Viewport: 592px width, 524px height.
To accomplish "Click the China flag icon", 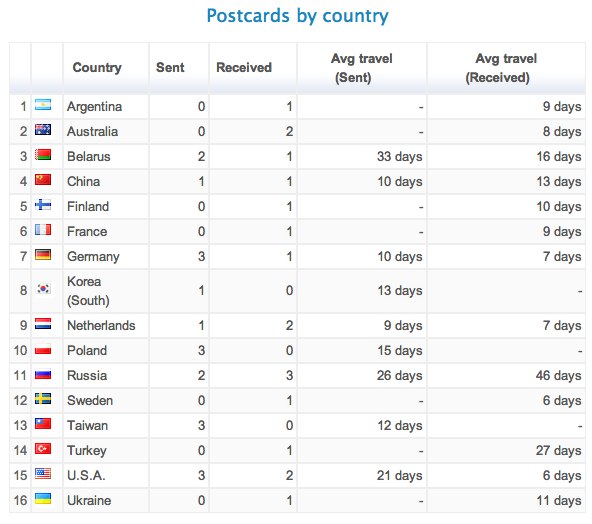I will 43,180.
